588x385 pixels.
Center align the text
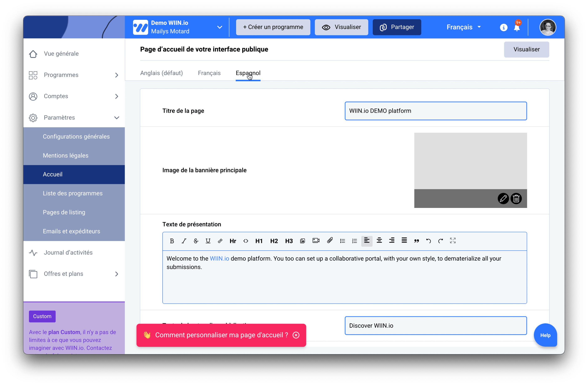379,241
